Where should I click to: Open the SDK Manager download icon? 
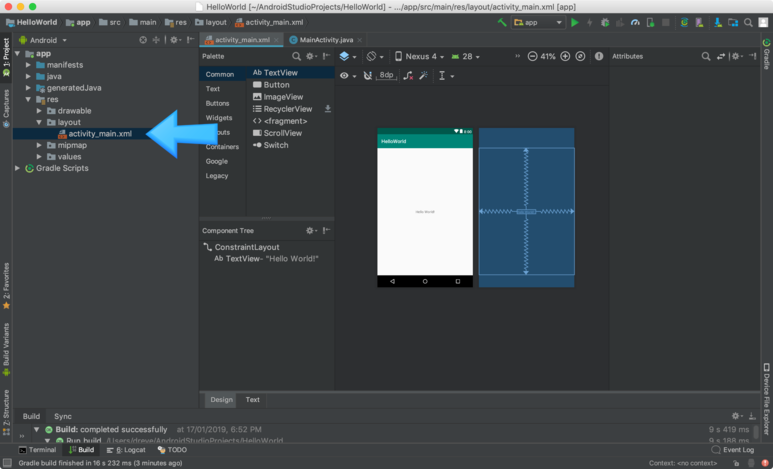pyautogui.click(x=718, y=22)
